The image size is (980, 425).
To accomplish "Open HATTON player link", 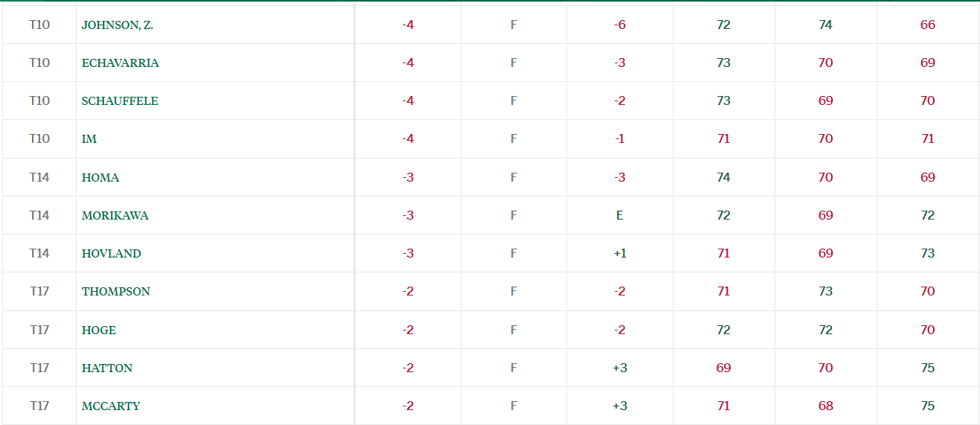I will point(107,368).
